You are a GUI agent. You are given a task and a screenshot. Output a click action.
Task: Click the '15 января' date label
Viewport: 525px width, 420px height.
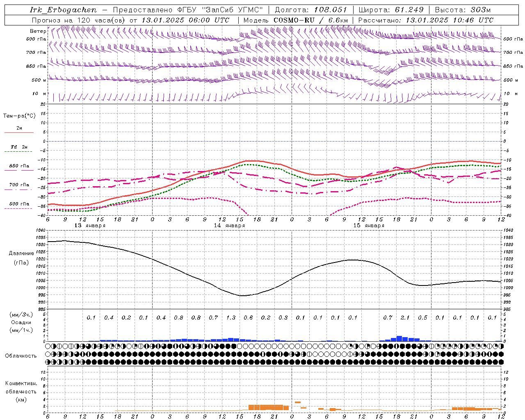click(369, 226)
